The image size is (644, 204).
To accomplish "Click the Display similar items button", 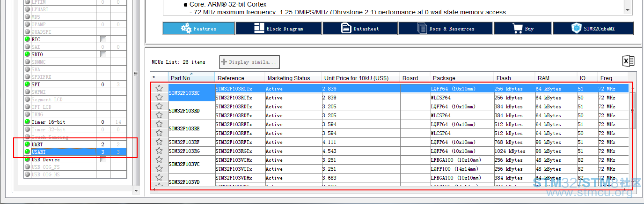I will click(249, 62).
